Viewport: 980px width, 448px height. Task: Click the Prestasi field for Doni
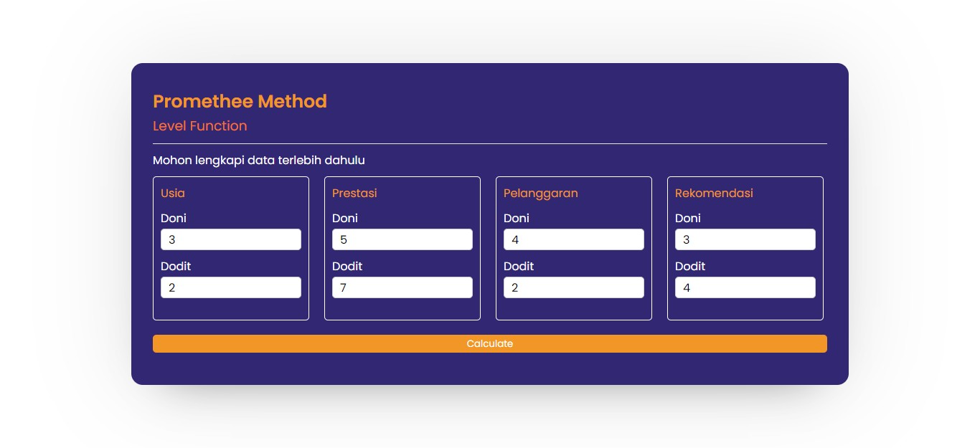click(402, 239)
